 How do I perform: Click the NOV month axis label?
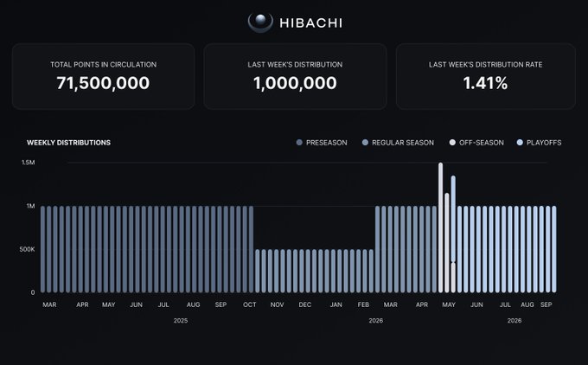pyautogui.click(x=277, y=304)
